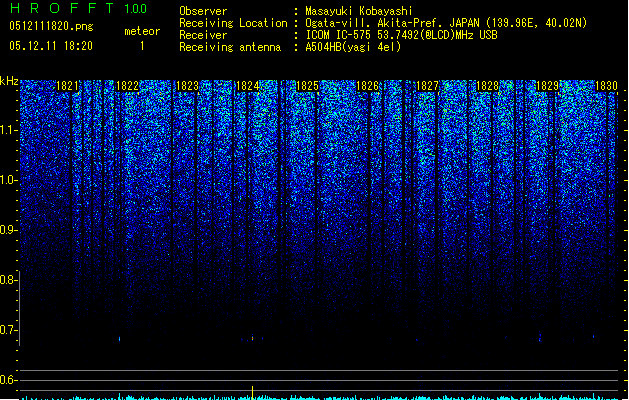This screenshot has width=629, height=400.
Task: Click the 0.9 kHz axis label
Action: point(8,230)
